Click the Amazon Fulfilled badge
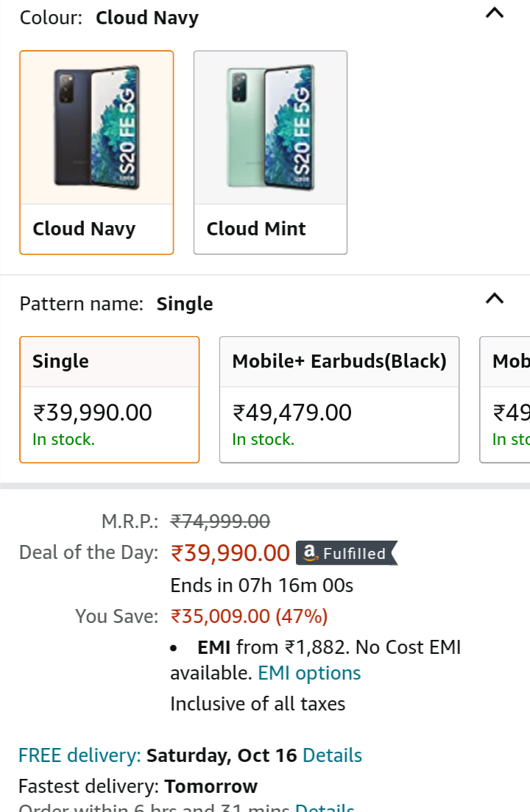The height and width of the screenshot is (812, 530). pos(346,553)
